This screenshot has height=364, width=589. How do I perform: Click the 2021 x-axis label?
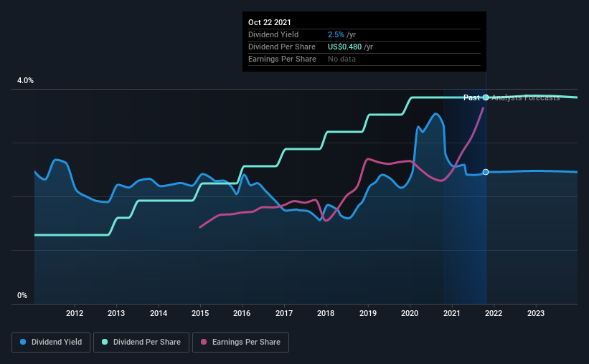pos(451,313)
